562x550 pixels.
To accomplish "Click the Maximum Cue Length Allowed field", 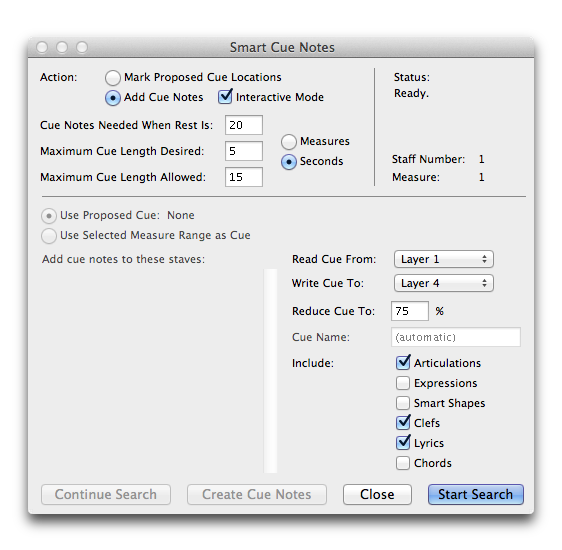I will (x=244, y=177).
